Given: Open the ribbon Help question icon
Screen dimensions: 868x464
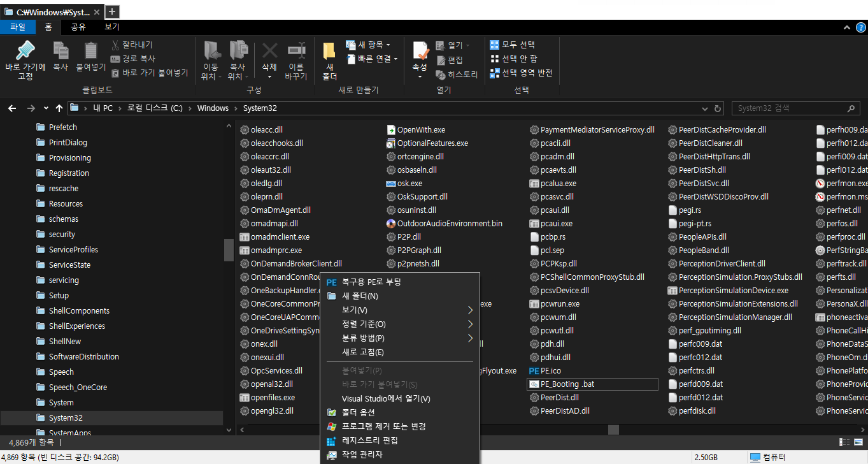Looking at the screenshot, I should (x=861, y=27).
